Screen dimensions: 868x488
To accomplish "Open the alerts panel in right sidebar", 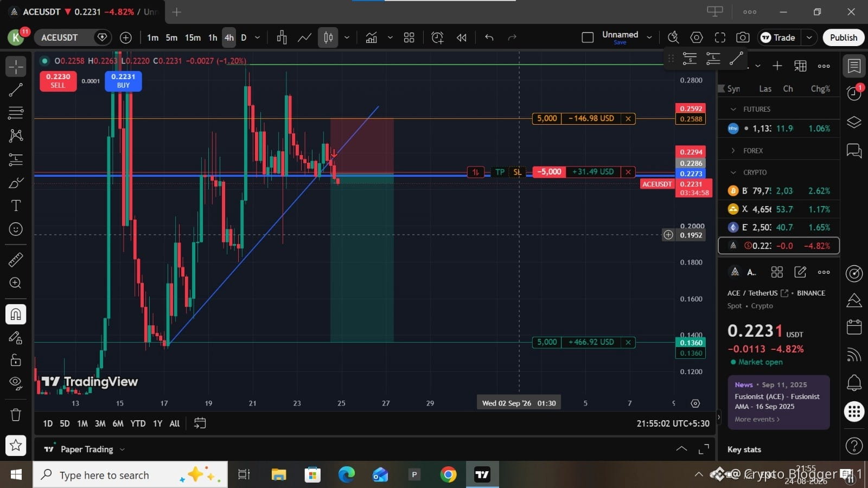I will (854, 93).
